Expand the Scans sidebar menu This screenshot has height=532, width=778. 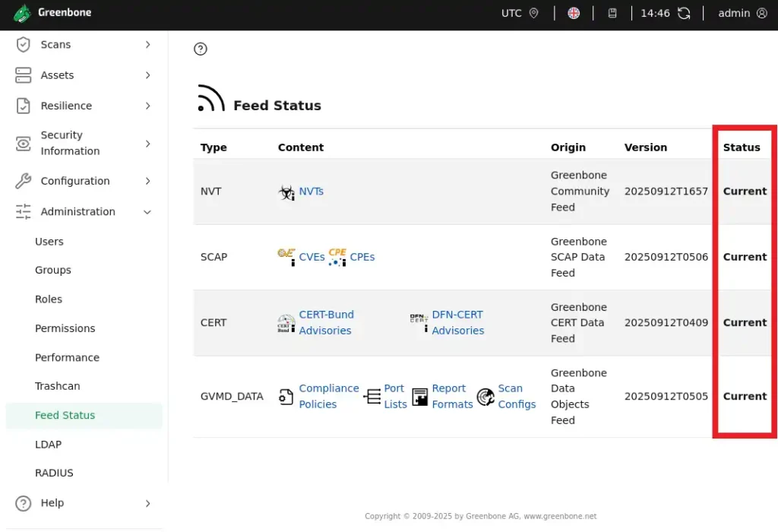pos(84,45)
